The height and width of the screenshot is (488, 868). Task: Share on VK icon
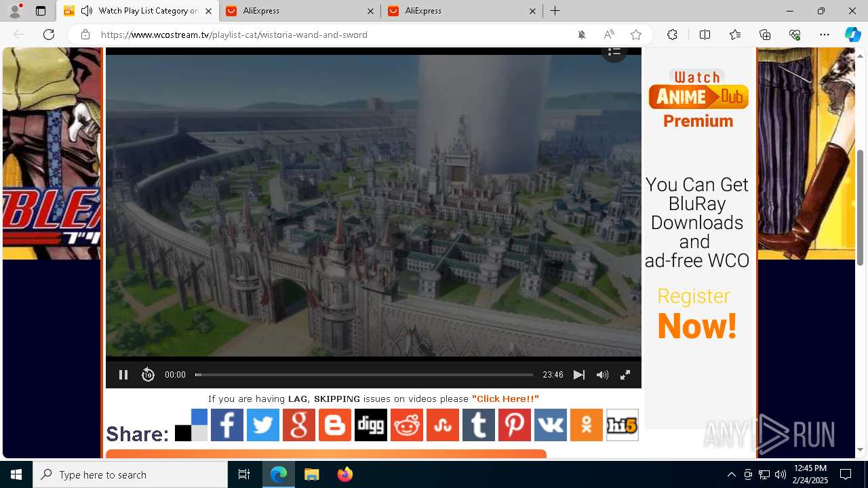point(551,426)
